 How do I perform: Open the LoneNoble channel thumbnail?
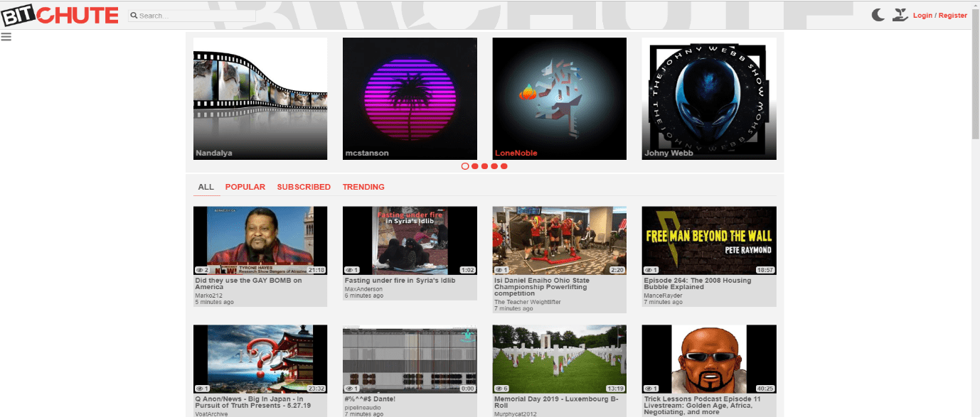point(559,99)
